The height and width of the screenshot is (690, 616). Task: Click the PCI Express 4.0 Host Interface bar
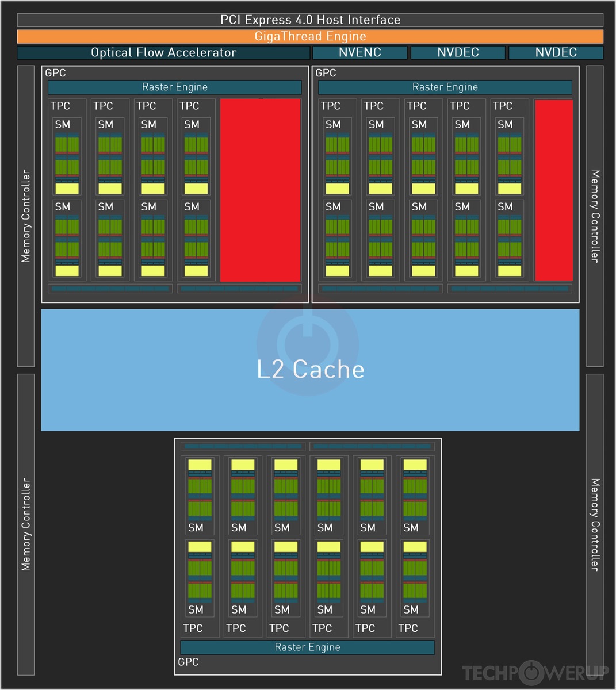310,20
